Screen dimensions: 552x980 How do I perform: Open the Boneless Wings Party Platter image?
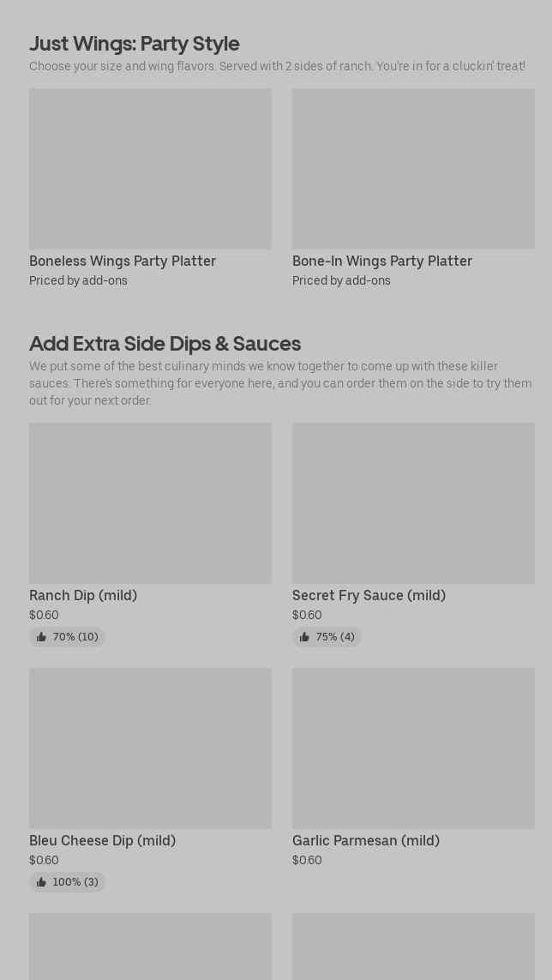(x=150, y=169)
